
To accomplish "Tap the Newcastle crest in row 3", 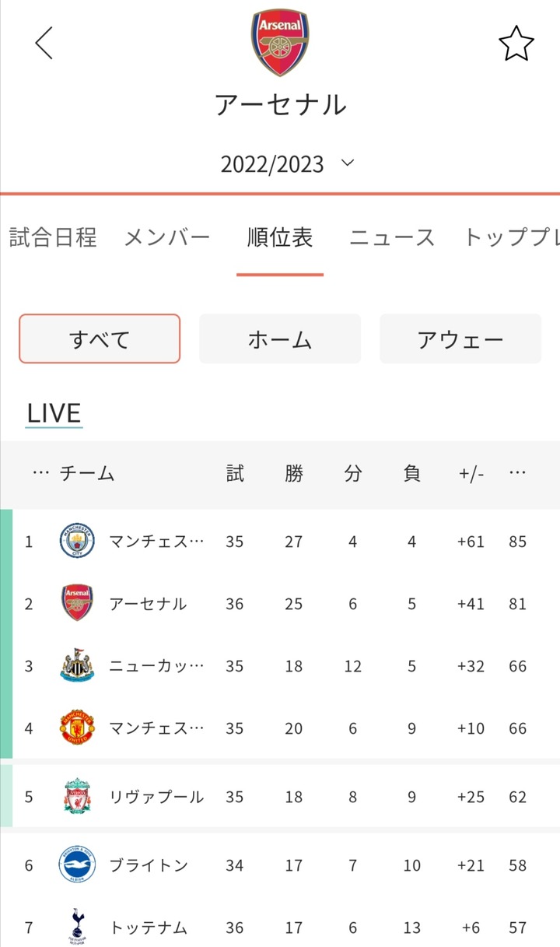I will [x=77, y=666].
